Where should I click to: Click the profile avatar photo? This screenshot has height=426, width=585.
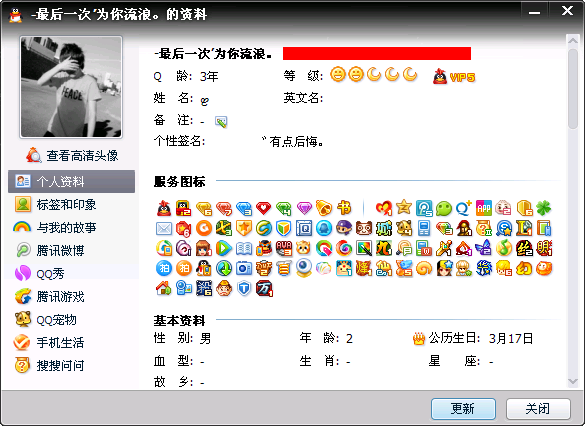click(71, 87)
